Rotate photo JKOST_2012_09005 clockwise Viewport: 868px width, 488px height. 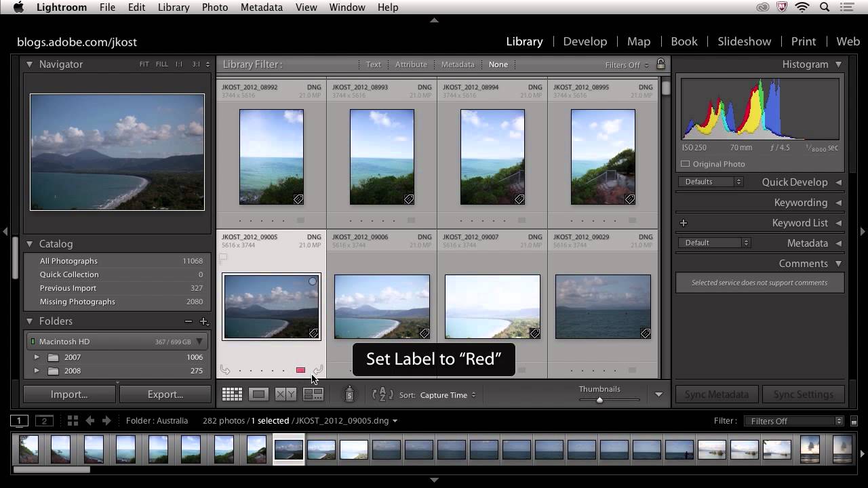tap(318, 370)
